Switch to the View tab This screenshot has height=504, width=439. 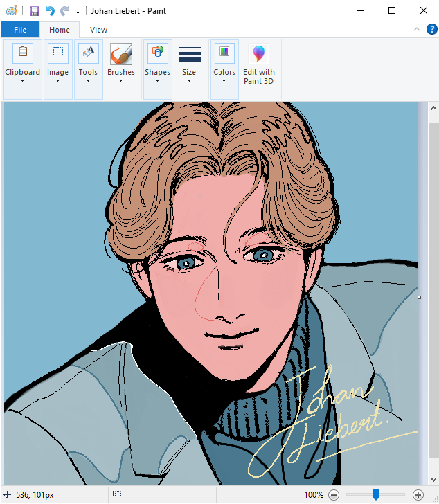[x=98, y=30]
